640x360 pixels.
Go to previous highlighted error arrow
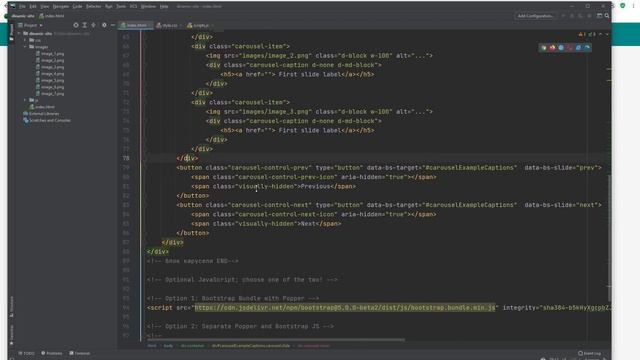pos(600,34)
